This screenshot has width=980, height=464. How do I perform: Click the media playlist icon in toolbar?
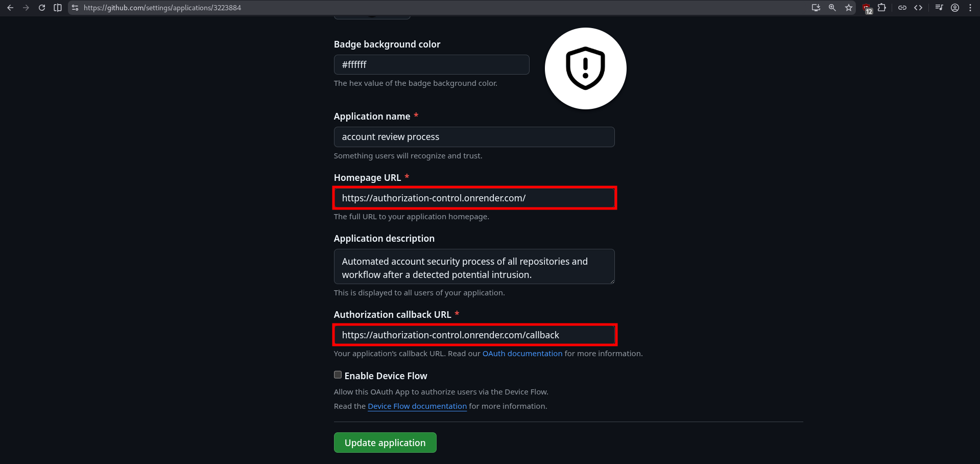[939, 8]
